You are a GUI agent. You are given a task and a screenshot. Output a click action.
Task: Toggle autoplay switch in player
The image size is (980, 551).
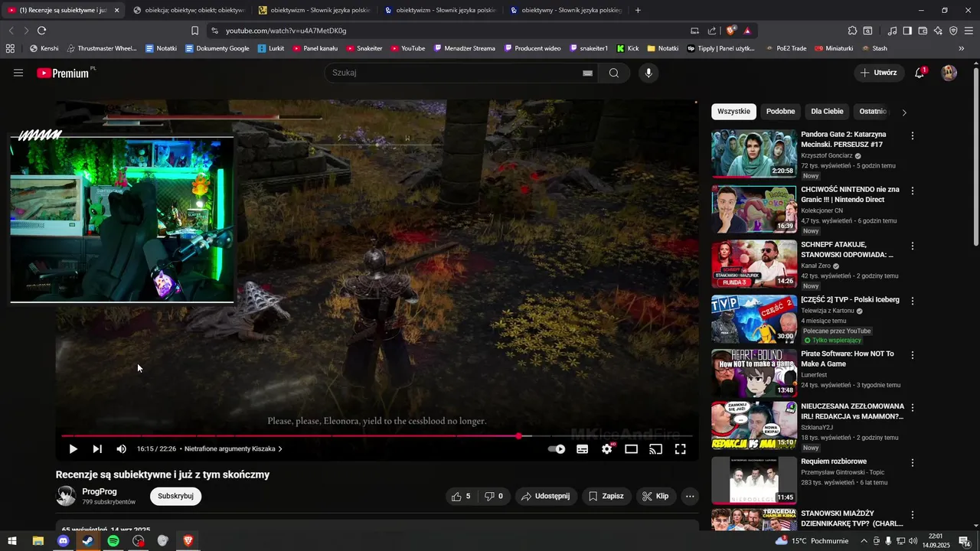557,449
